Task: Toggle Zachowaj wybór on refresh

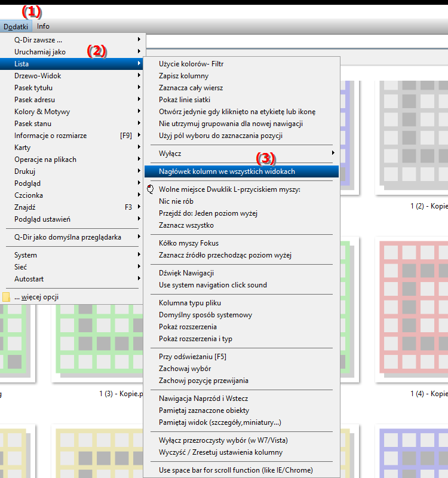Action: (x=241, y=369)
